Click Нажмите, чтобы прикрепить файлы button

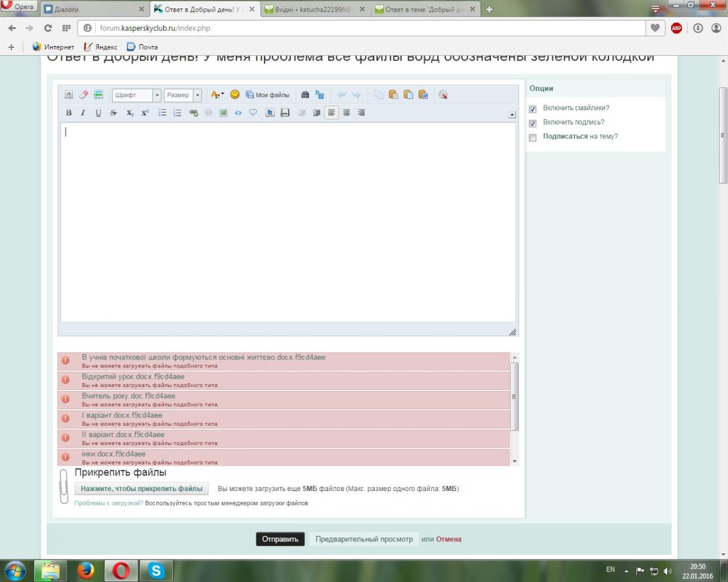click(x=142, y=489)
